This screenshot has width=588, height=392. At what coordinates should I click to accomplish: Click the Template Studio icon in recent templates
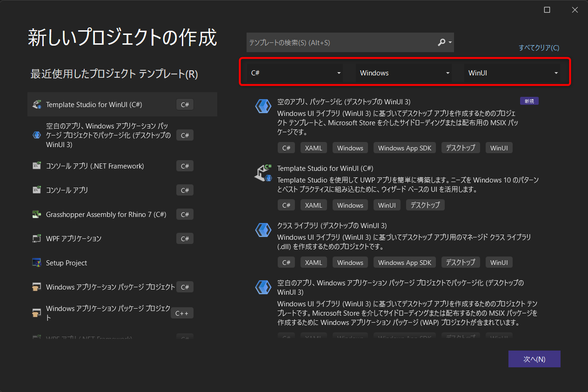(37, 104)
